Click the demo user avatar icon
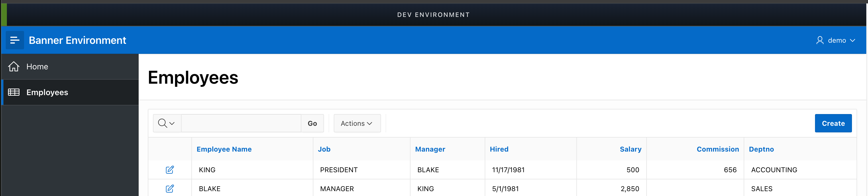868x196 pixels. point(820,40)
